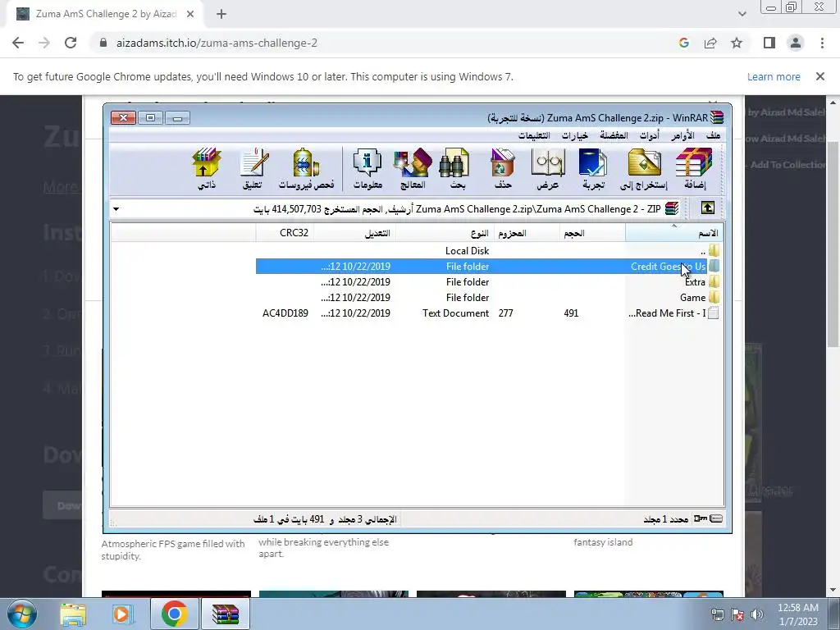Click the Delete (حذف) toolbar icon
Viewport: 840px width, 630px height.
pyautogui.click(x=503, y=169)
